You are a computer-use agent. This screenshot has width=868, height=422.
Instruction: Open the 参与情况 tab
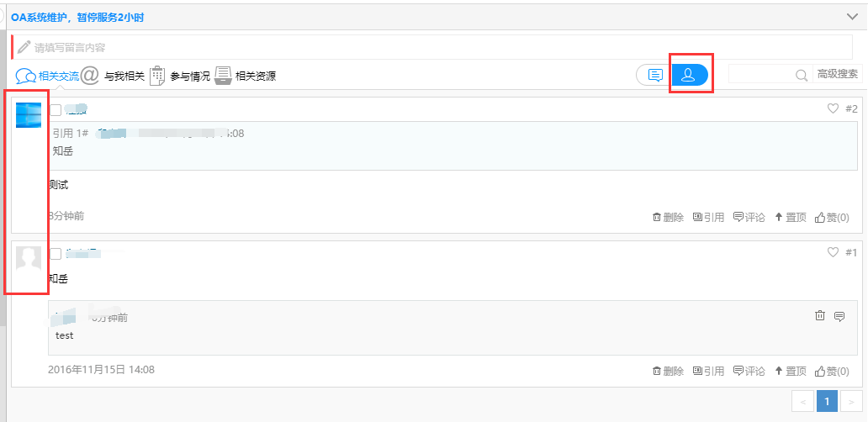click(x=180, y=76)
